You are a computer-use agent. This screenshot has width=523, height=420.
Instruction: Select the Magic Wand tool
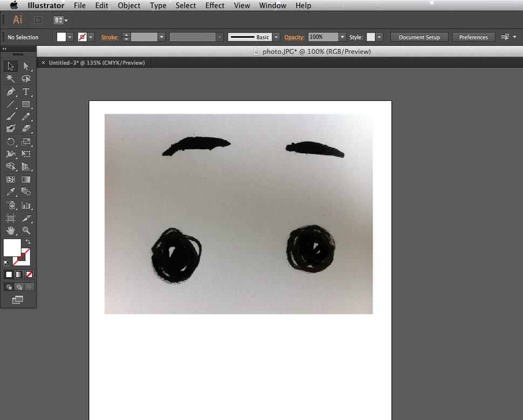click(10, 79)
